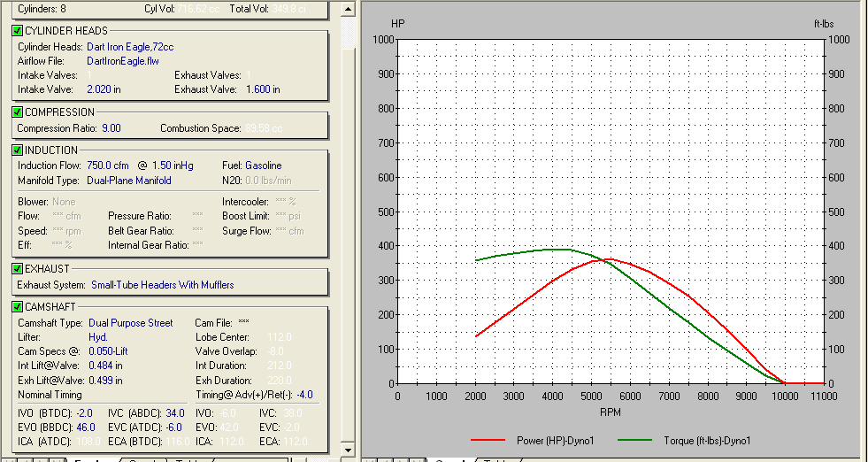Click the Airflow File DartIronEagle.flw value
Viewport: 868px width, 462px height.
(x=122, y=61)
